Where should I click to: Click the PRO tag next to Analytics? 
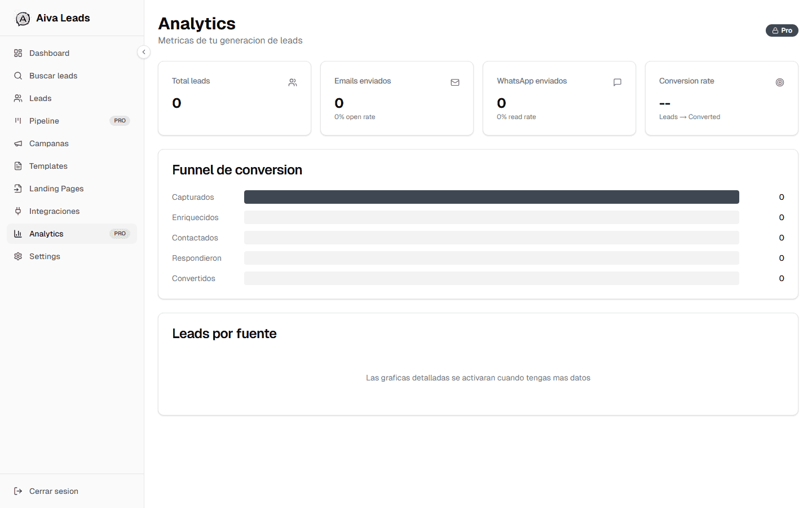click(120, 234)
